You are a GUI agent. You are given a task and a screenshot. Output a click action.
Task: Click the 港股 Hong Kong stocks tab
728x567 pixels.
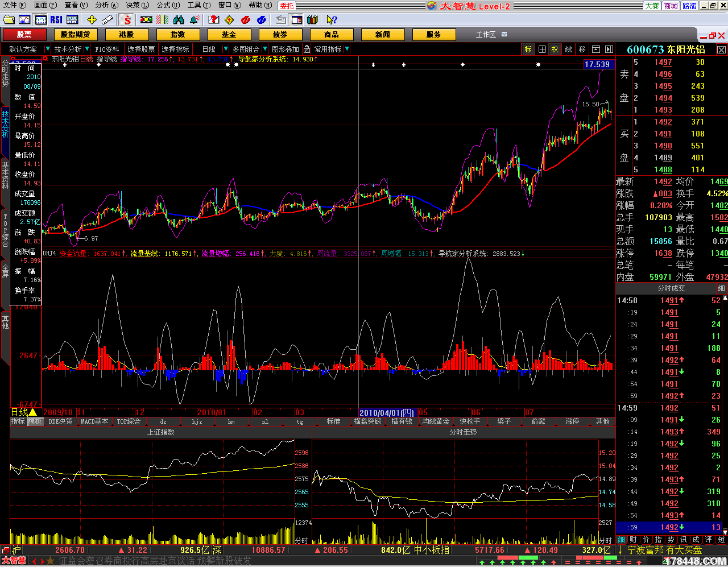(127, 35)
